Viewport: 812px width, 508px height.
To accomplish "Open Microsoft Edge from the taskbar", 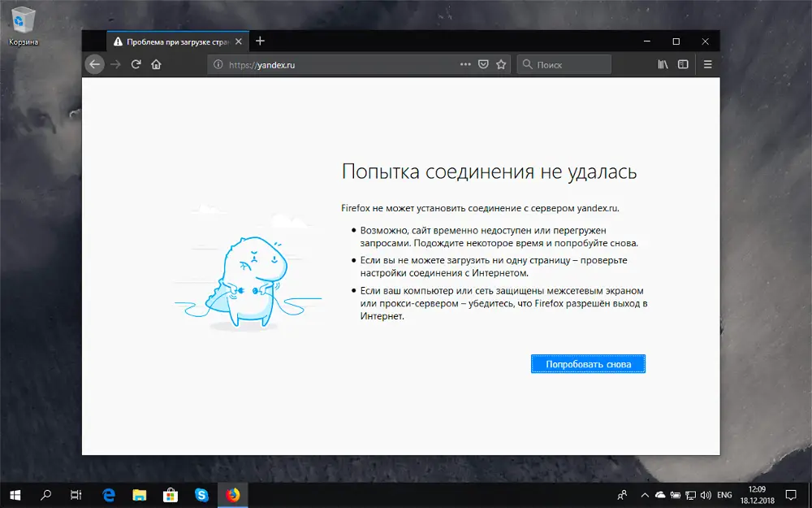I will click(x=108, y=494).
